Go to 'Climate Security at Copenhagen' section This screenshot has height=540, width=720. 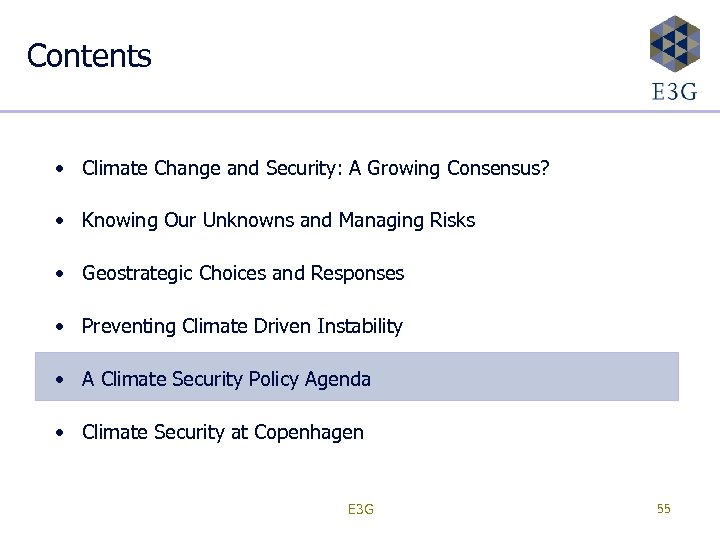click(x=223, y=432)
